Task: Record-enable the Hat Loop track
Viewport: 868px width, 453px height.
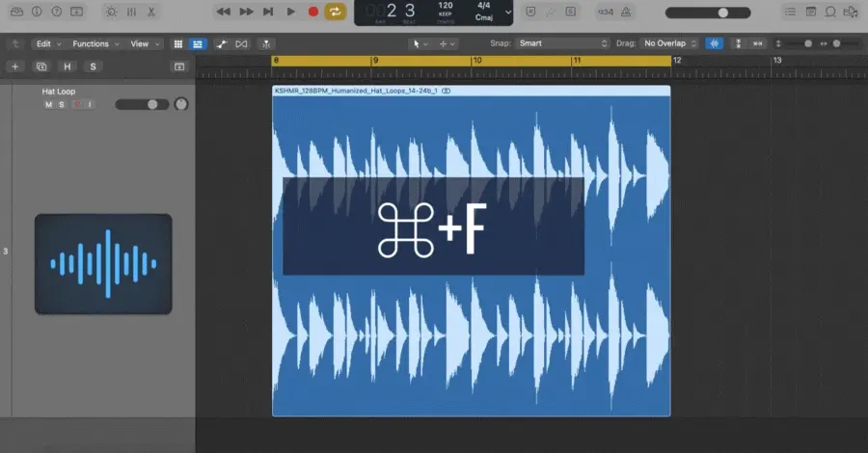Action: (x=77, y=104)
